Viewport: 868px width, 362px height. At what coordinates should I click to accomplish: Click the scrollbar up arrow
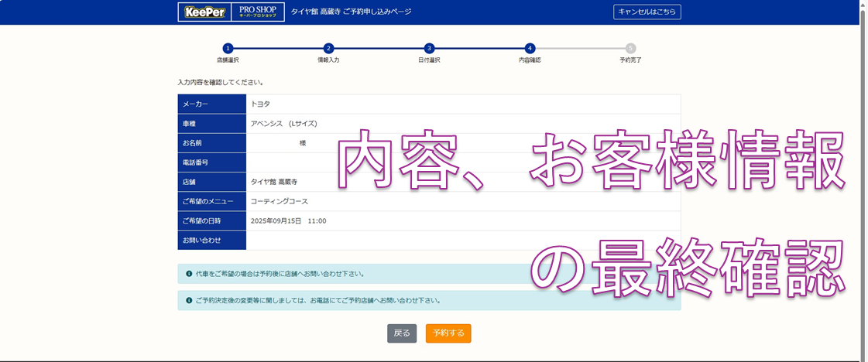[863, 5]
